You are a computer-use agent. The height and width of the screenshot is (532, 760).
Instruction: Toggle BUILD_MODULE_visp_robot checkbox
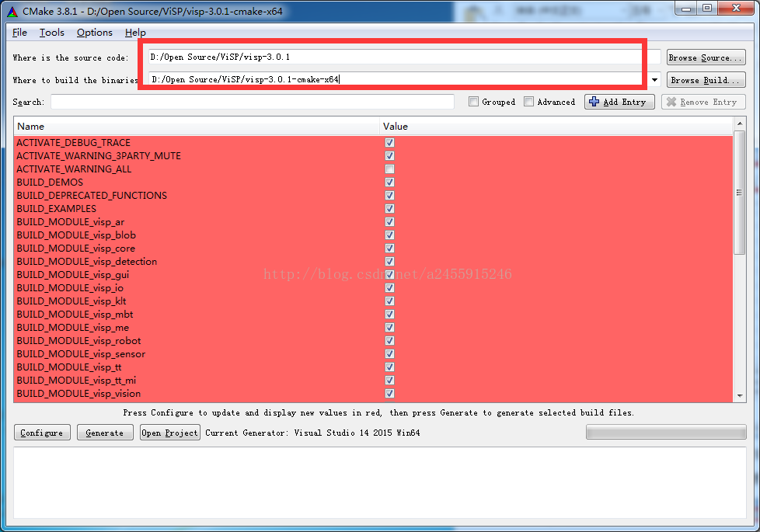[389, 341]
